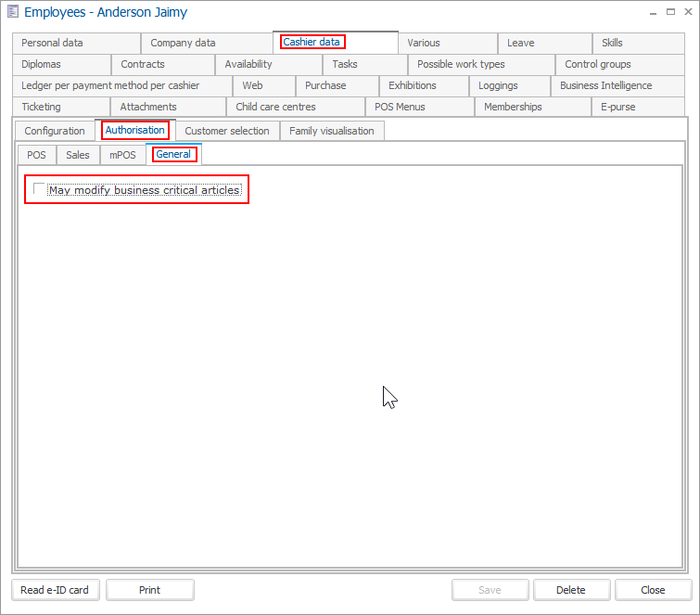Open the mPOS authorisation tab
This screenshot has height=615, width=700.
pyautogui.click(x=122, y=155)
